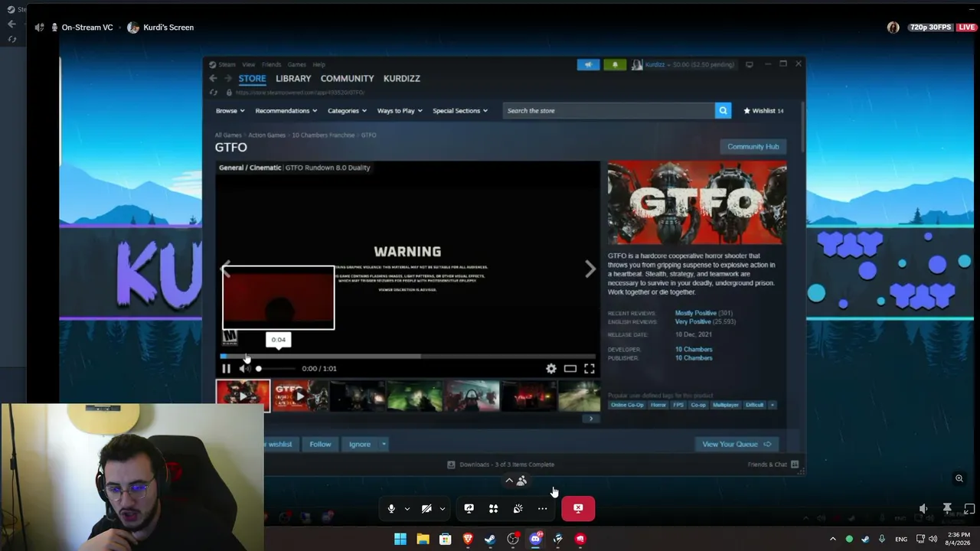
Task: Select the second GTFO trailer thumbnail
Action: 300,396
